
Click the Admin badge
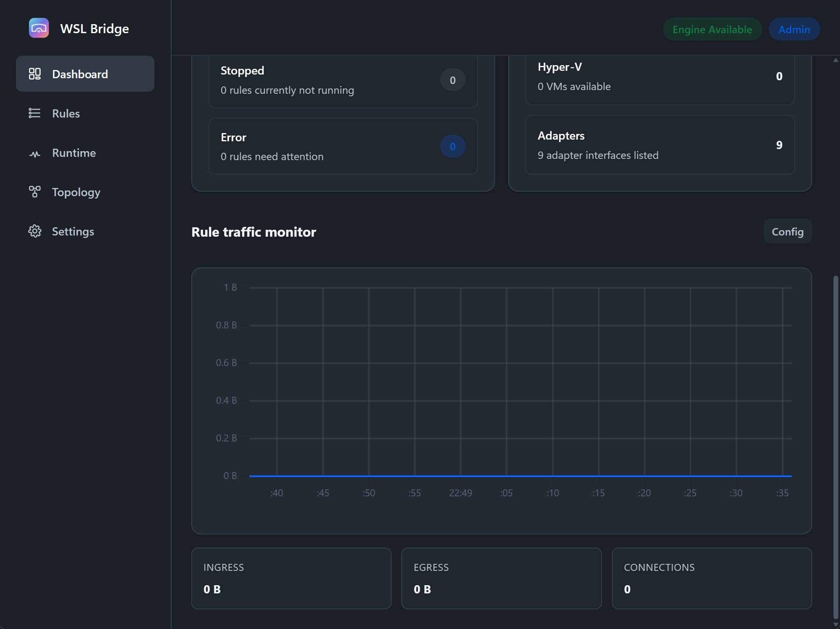point(794,29)
